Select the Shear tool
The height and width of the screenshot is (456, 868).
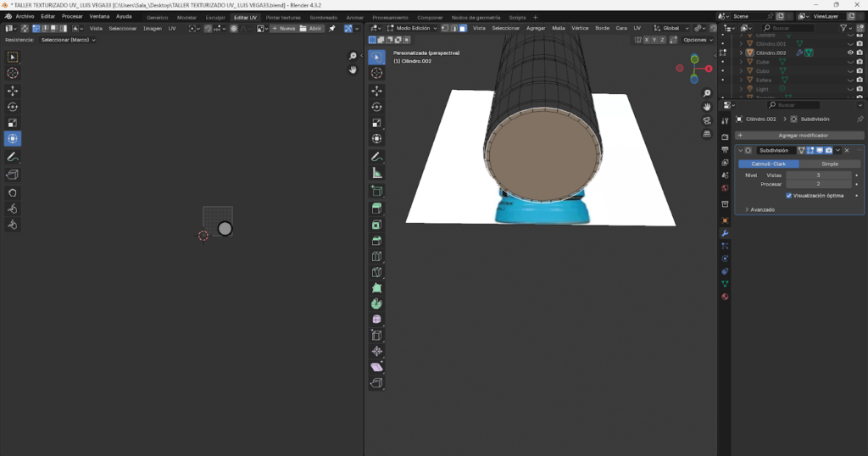pyautogui.click(x=377, y=367)
